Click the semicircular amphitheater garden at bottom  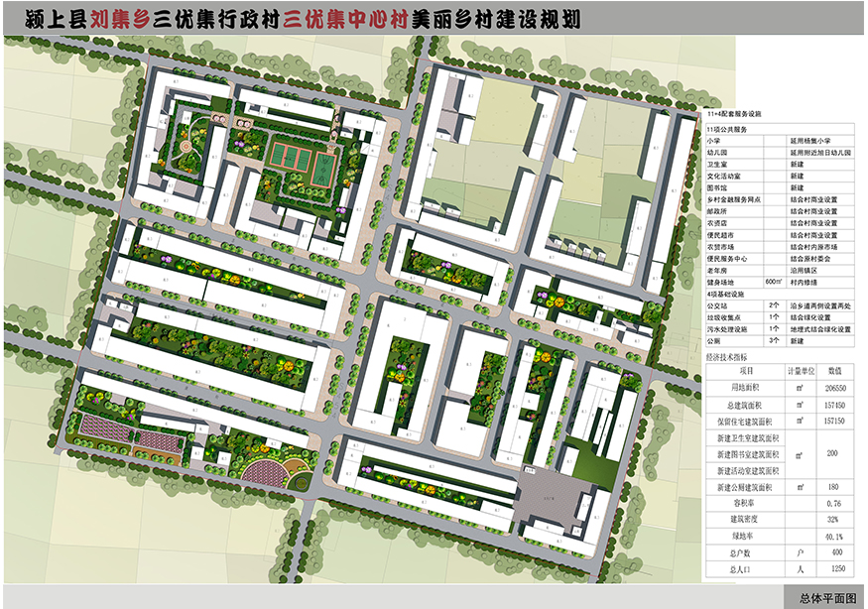pyautogui.click(x=269, y=470)
